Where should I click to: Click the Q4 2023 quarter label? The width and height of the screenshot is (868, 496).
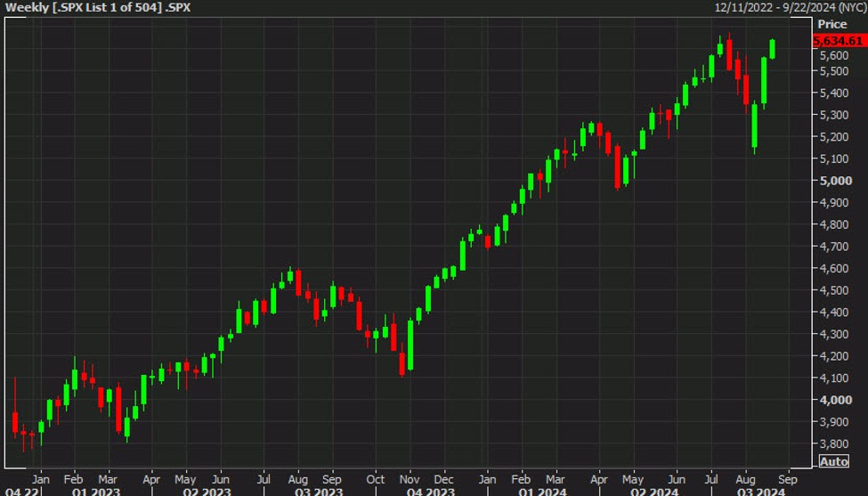[431, 492]
